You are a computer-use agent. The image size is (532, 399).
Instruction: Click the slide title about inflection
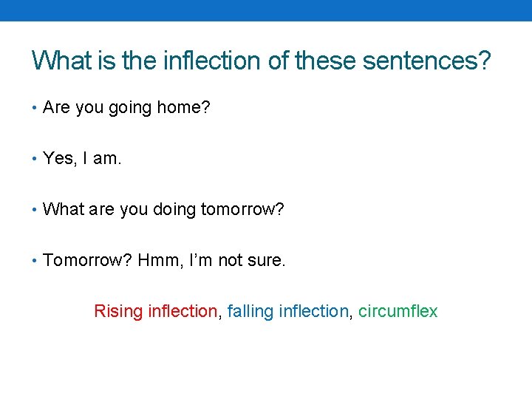tap(262, 60)
